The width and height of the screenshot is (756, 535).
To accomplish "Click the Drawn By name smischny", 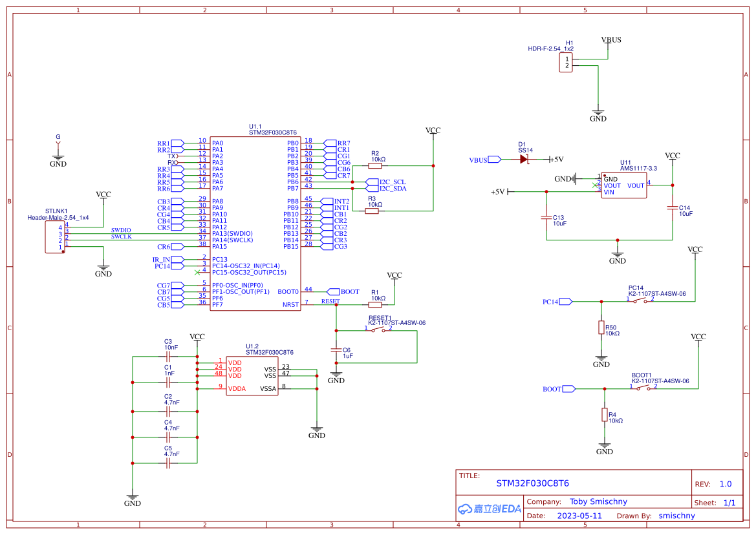I will (676, 516).
